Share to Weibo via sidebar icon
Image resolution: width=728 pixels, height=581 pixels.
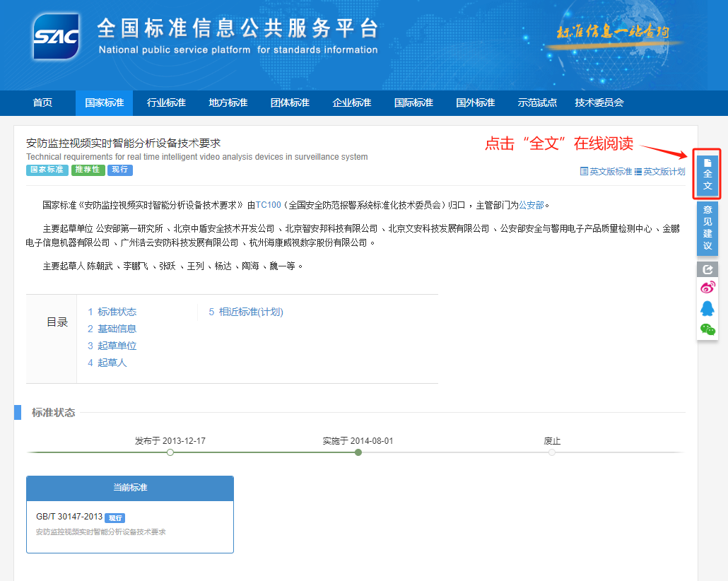[708, 287]
